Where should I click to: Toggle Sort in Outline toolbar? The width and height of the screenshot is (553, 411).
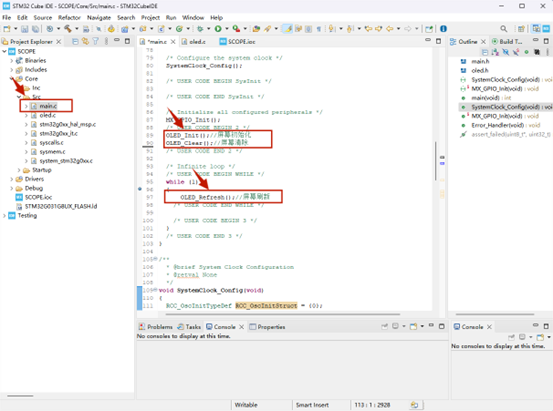[x=495, y=52]
